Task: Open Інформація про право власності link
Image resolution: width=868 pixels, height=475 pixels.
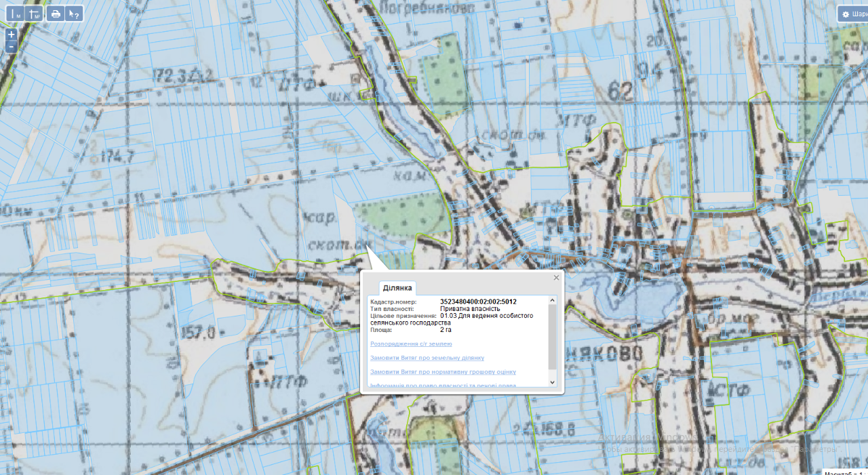Action: pyautogui.click(x=443, y=386)
